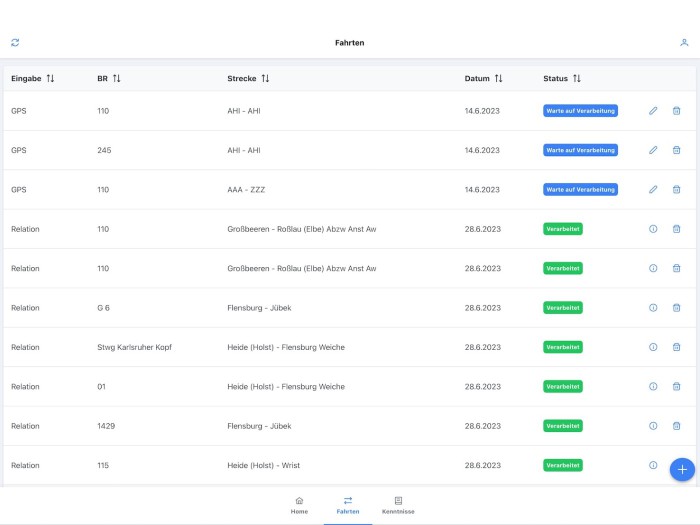
Task: Click the 'AAA - ZZZ' route cell
Action: click(x=246, y=190)
